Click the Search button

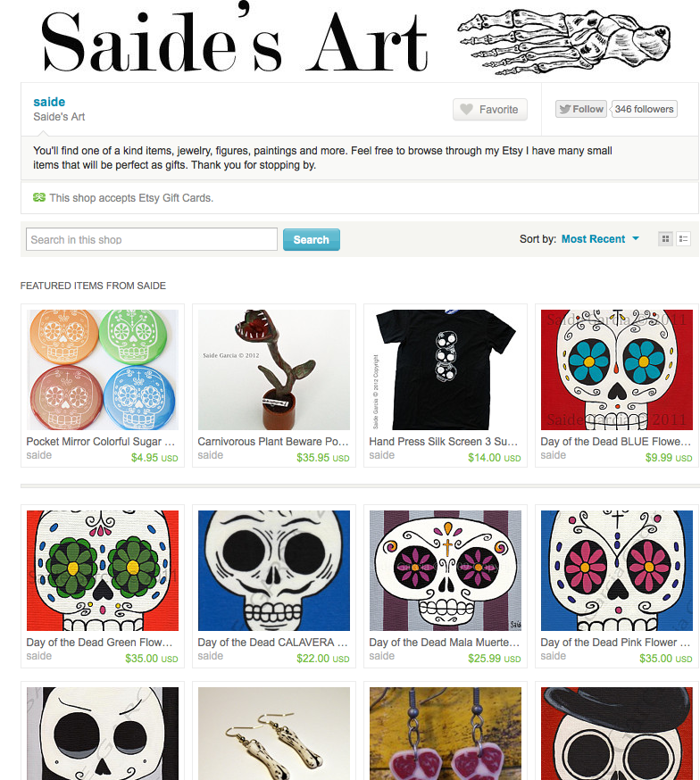tap(311, 240)
